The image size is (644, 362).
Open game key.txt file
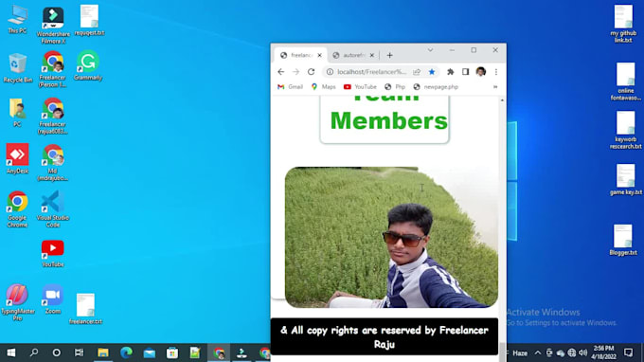pos(625,179)
